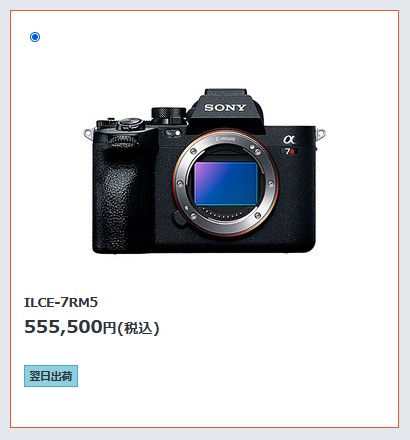Click the 税込 tax-included label
Image resolution: width=410 pixels, height=440 pixels.
(x=138, y=328)
